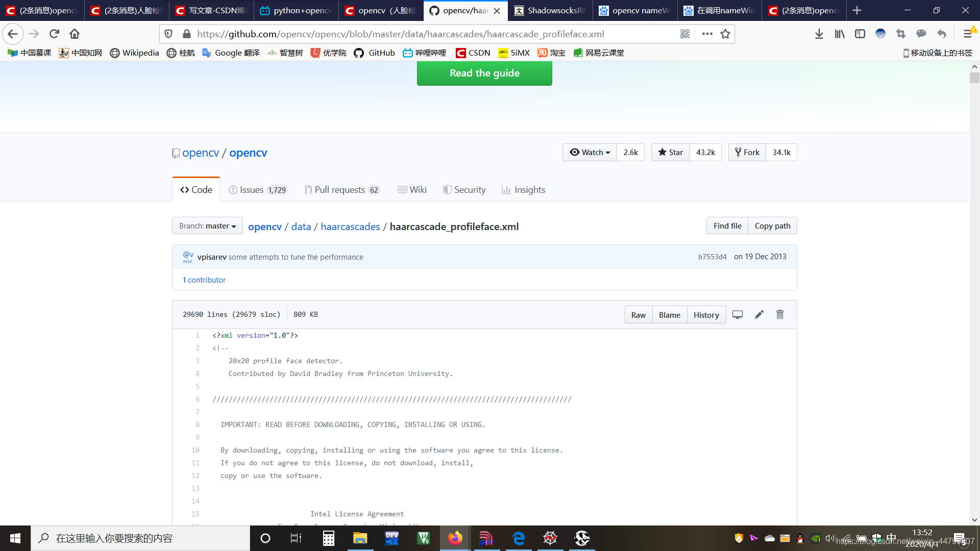Open the Branch: master dropdown
Screen dimensions: 980x551
[207, 226]
